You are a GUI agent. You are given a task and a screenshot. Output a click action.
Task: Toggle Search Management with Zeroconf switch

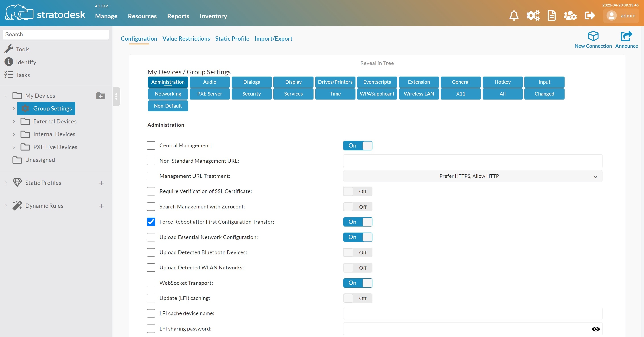(357, 206)
